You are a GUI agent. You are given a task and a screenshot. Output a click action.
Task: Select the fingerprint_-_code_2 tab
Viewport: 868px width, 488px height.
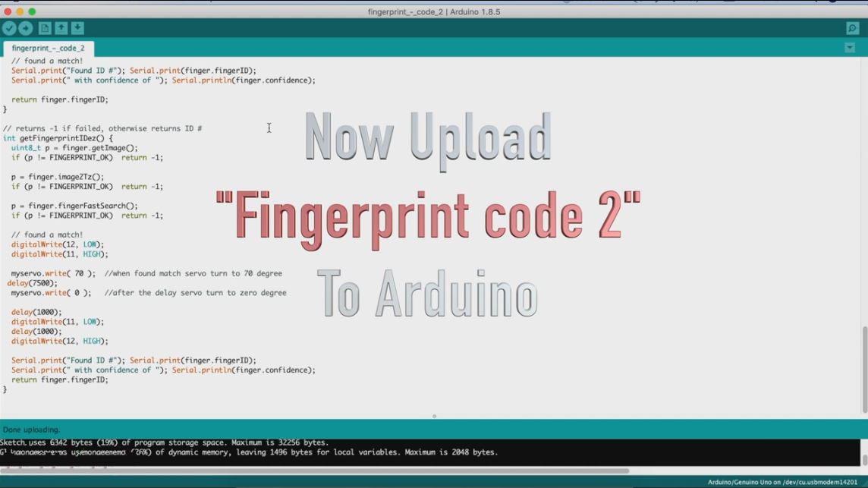(48, 48)
